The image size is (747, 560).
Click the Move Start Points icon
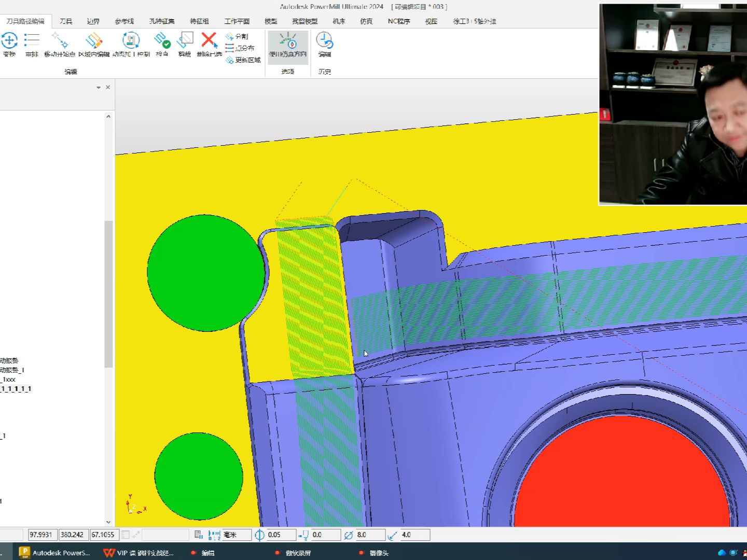click(x=59, y=40)
